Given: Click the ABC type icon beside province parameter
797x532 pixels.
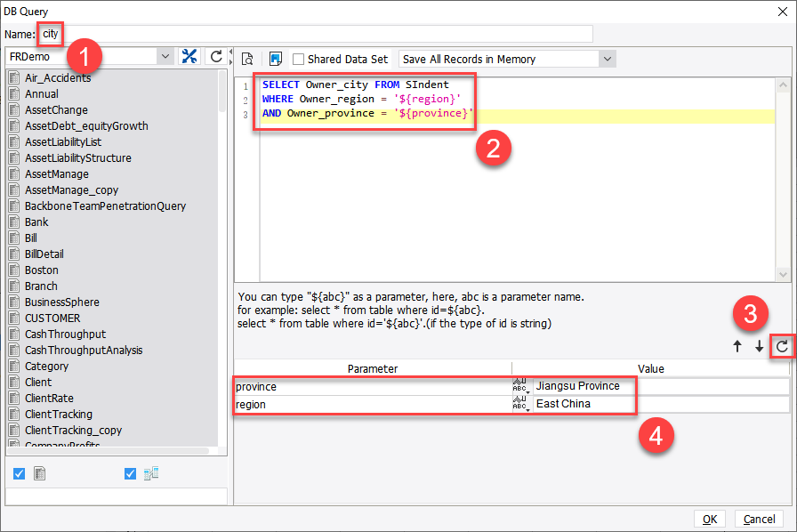Looking at the screenshot, I should pyautogui.click(x=521, y=386).
